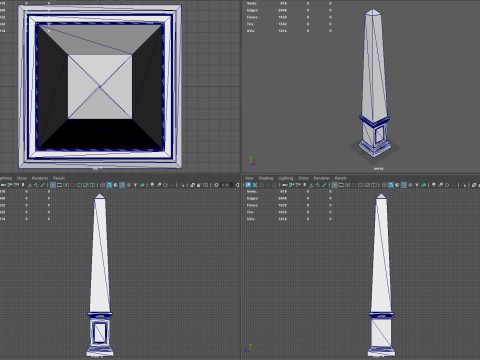The height and width of the screenshot is (360, 480).
Task: Switch bottom-left panel to Wireframe shading
Action: tap(102, 185)
